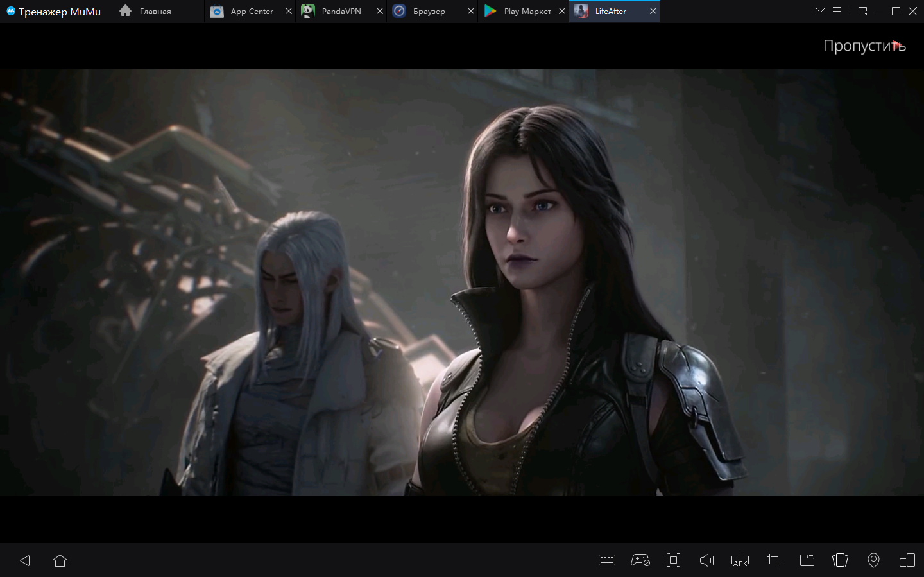This screenshot has width=924, height=577.
Task: Install APK using the APK icon
Action: click(x=740, y=560)
